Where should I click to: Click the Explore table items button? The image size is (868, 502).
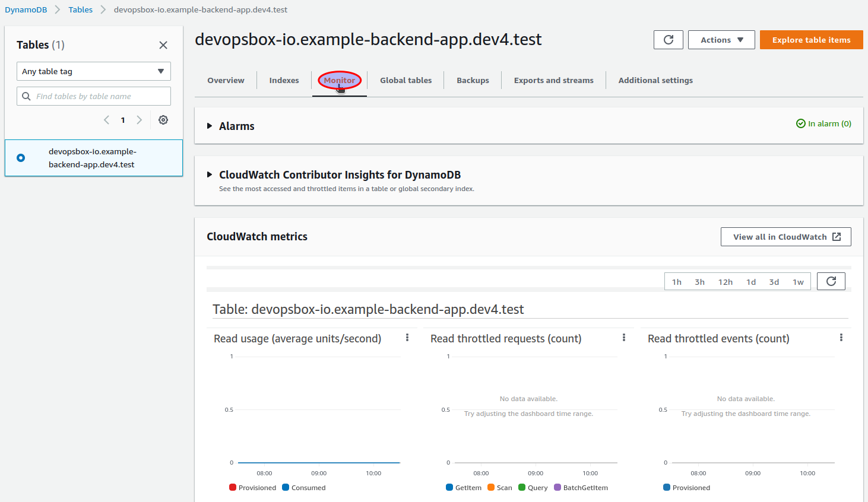point(811,40)
